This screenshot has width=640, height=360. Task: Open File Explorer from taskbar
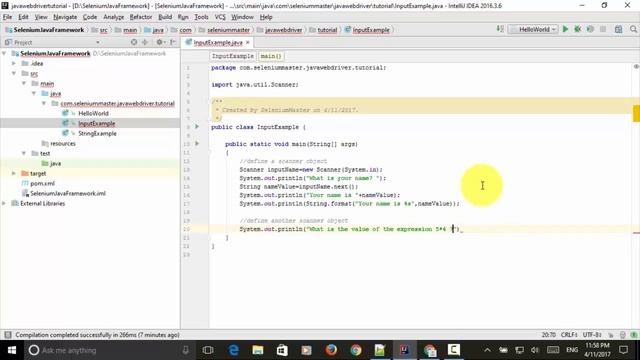(258, 350)
